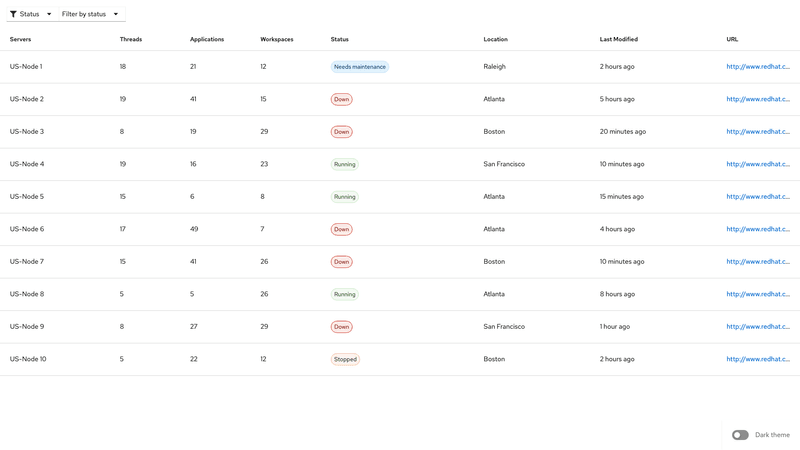Click the Needs maintenance status label
The width and height of the screenshot is (800, 450).
coord(359,67)
